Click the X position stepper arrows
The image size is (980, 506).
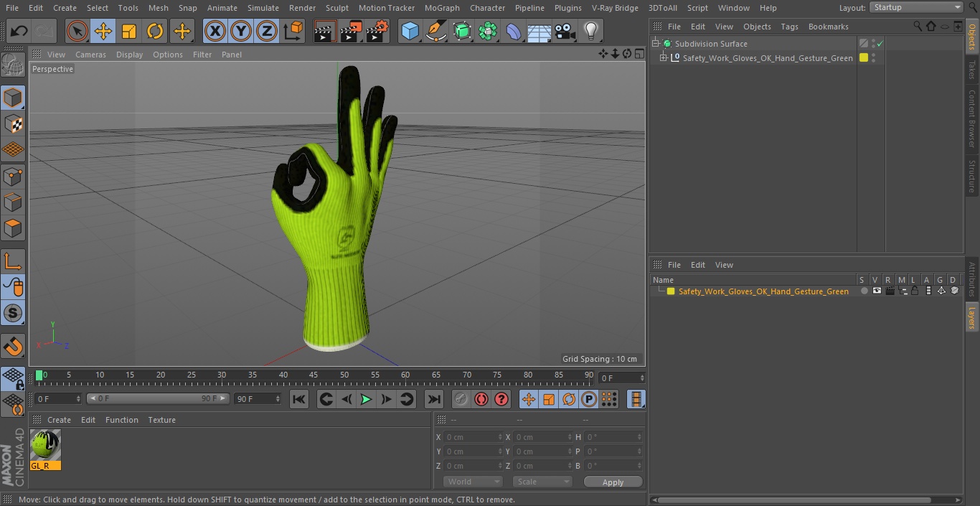tap(500, 437)
